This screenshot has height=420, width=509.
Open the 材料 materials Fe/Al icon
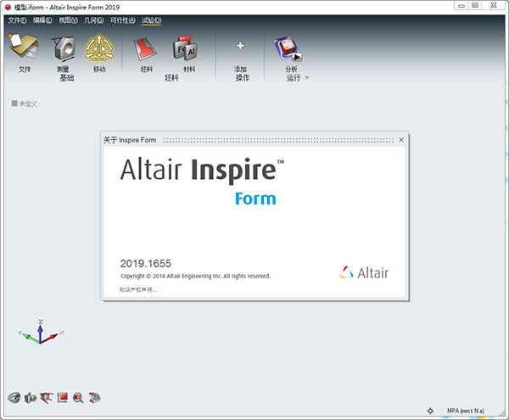point(185,48)
